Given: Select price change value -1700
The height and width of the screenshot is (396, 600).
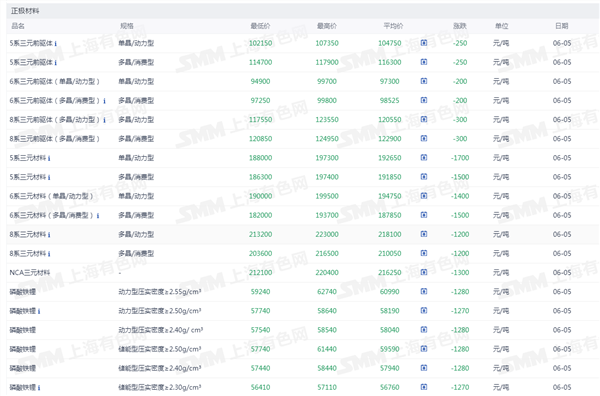Looking at the screenshot, I should (x=460, y=158).
